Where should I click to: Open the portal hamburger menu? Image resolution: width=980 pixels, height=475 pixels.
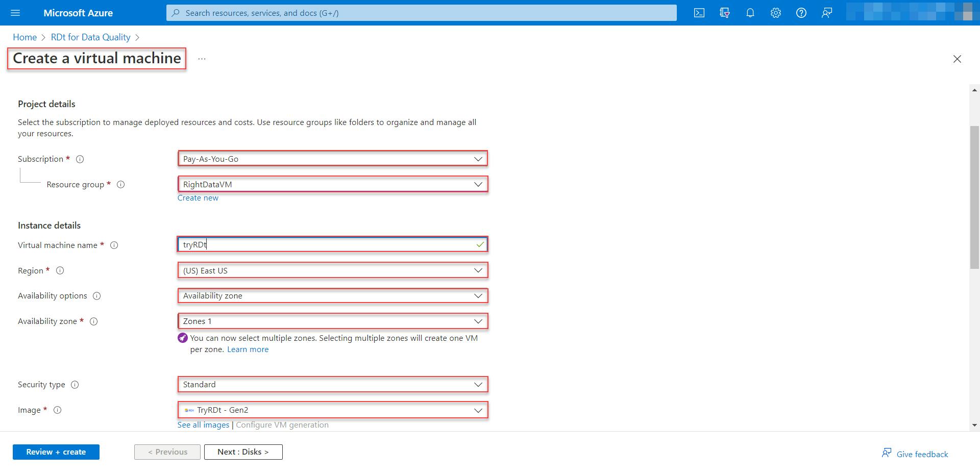[15, 13]
